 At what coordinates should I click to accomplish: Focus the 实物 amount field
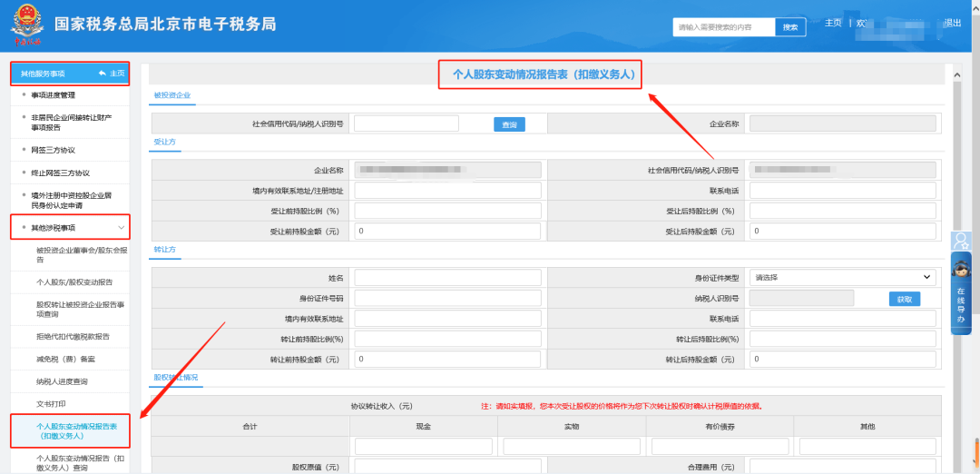click(x=572, y=447)
